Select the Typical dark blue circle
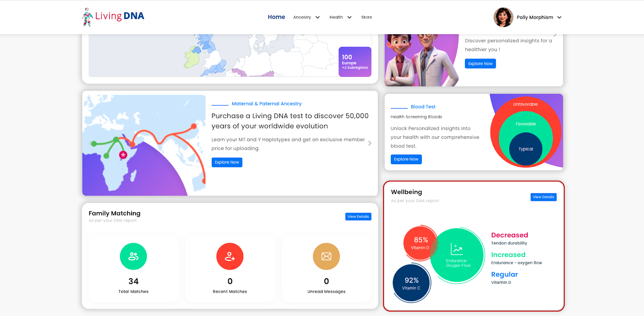This screenshot has width=644, height=316. click(526, 149)
